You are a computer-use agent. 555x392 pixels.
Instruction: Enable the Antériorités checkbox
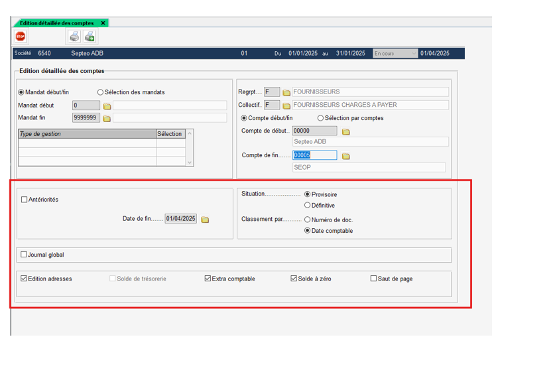(x=25, y=200)
